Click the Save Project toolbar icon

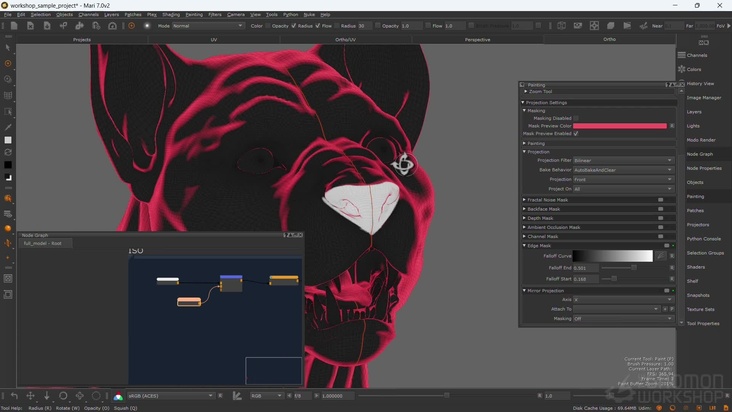point(47,26)
